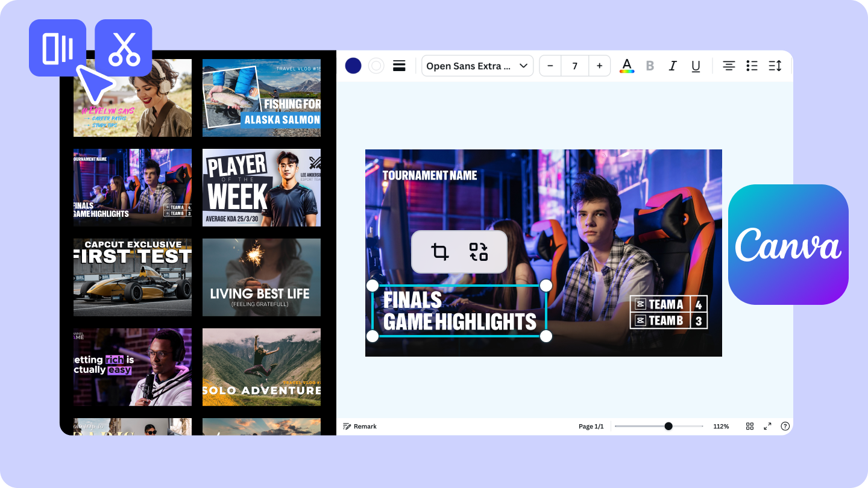This screenshot has width=868, height=488.
Task: Enter fullscreen with the expand arrows icon
Action: click(x=767, y=426)
